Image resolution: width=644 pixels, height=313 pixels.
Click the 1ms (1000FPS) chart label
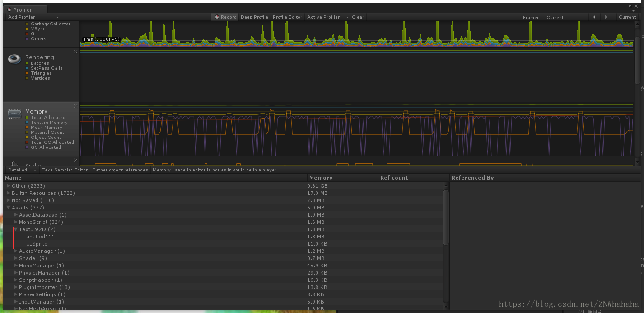coord(101,39)
